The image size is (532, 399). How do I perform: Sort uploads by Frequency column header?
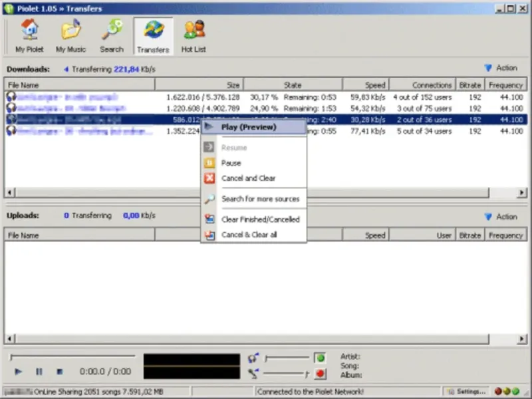tap(505, 235)
